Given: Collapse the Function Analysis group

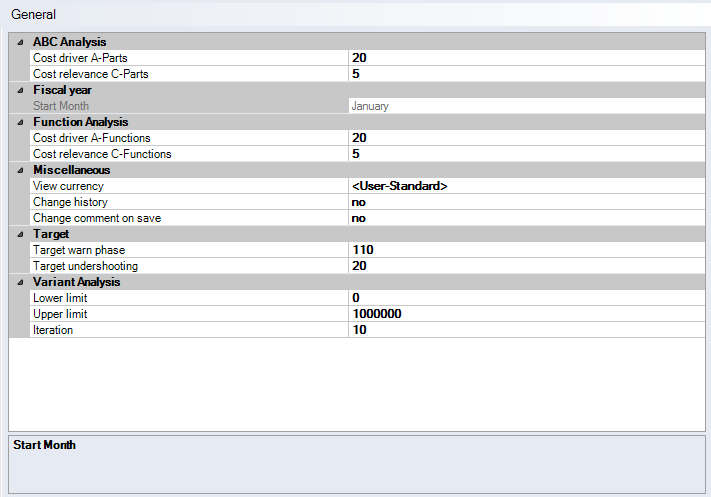Looking at the screenshot, I should pos(20,122).
